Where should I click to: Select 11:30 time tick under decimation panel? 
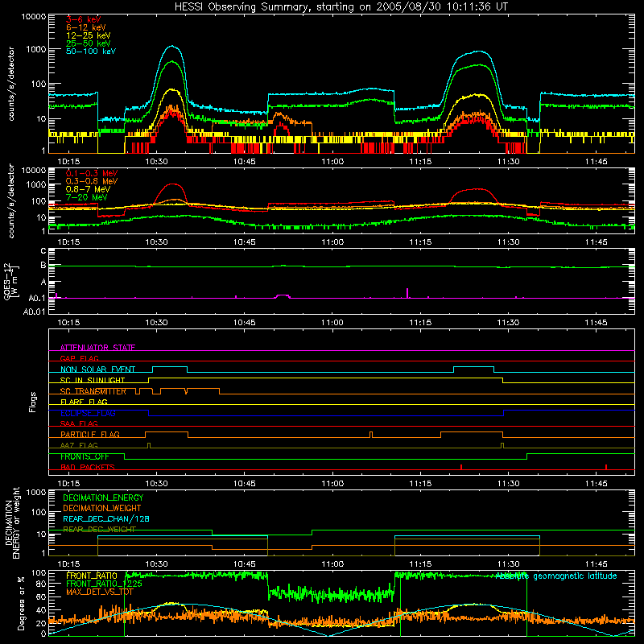(x=508, y=564)
